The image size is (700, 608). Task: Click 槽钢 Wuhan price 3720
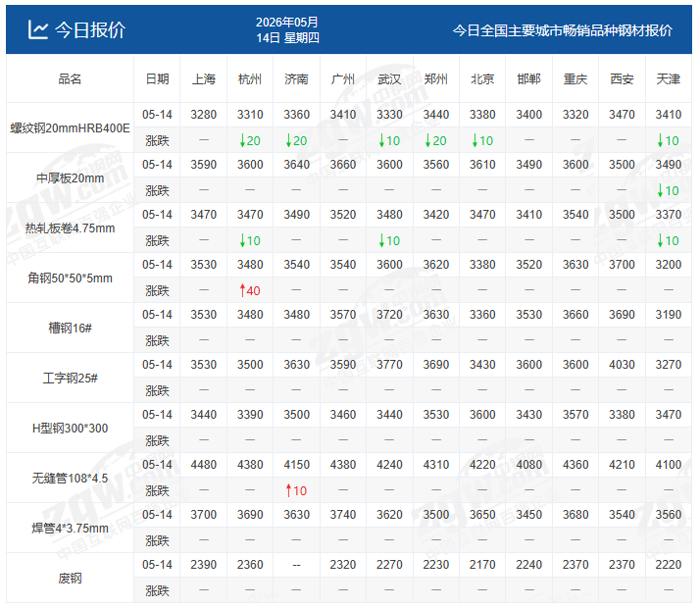click(x=389, y=315)
